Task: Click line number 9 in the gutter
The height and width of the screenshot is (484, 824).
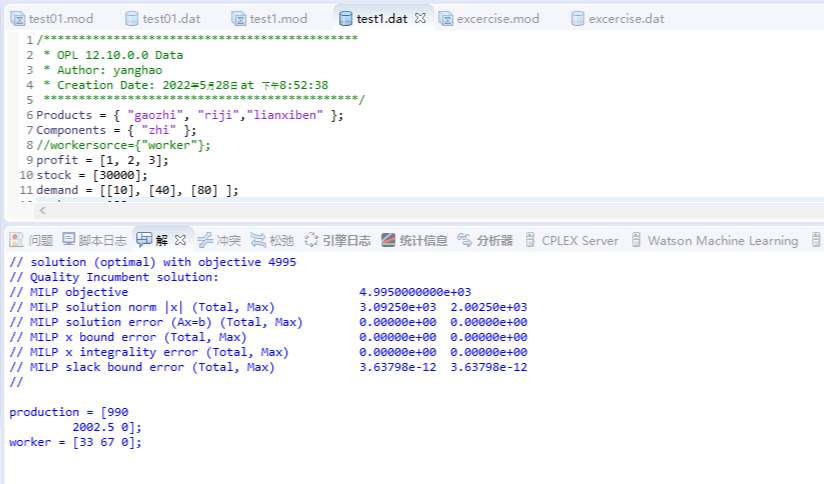Action: tap(29, 160)
